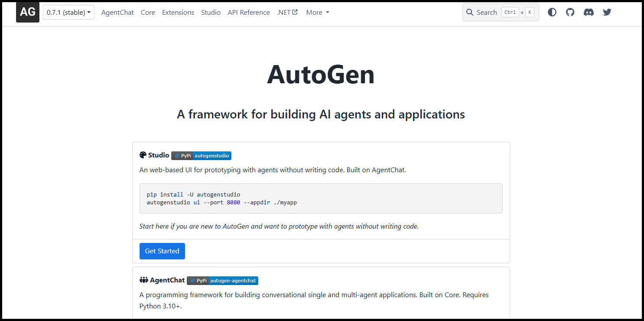Click the AgentChat card heading text
Viewport: 644px width, 321px height.
pos(167,280)
